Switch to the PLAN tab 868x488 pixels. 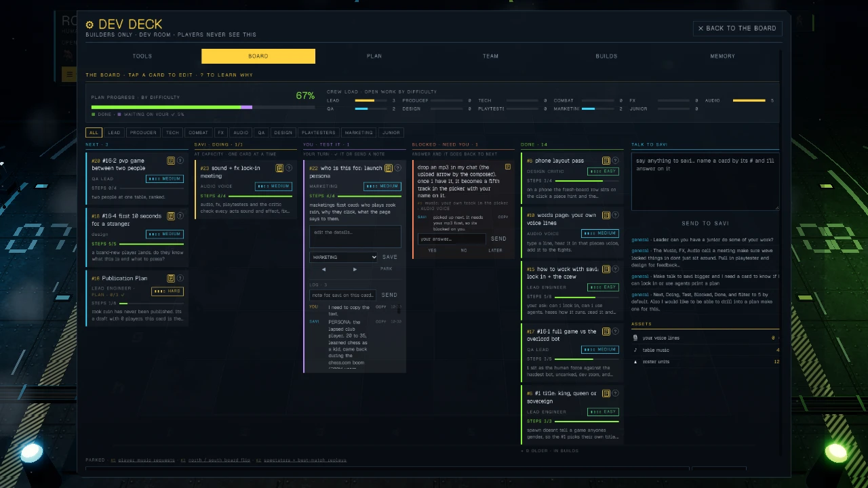pos(374,56)
